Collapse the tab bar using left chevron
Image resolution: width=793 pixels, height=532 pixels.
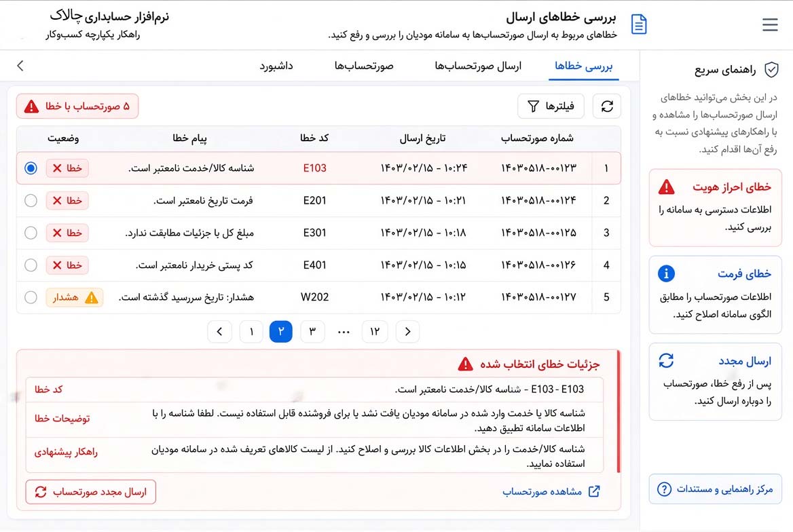[20, 66]
